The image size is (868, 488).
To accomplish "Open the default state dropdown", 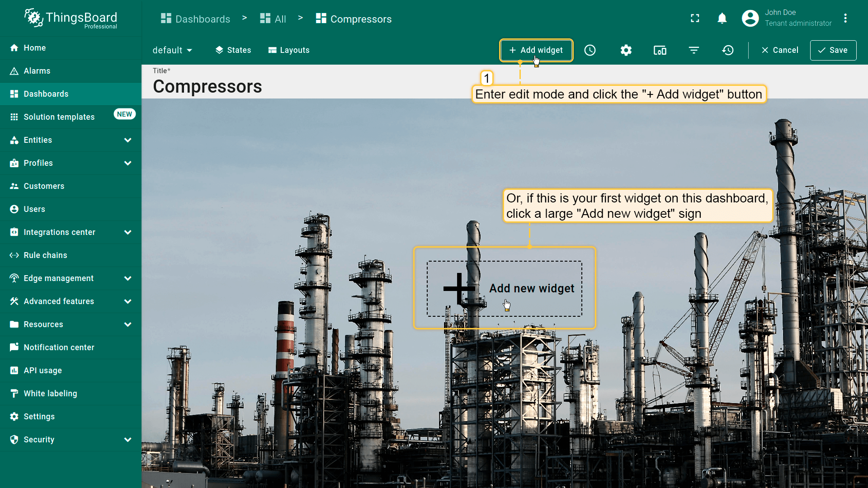I will (172, 50).
